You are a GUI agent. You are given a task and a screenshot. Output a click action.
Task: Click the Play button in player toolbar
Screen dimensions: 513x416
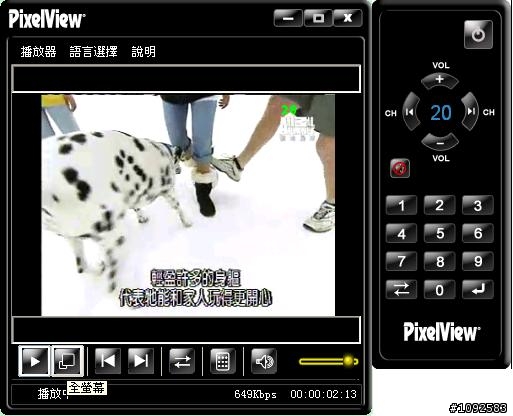coord(34,361)
